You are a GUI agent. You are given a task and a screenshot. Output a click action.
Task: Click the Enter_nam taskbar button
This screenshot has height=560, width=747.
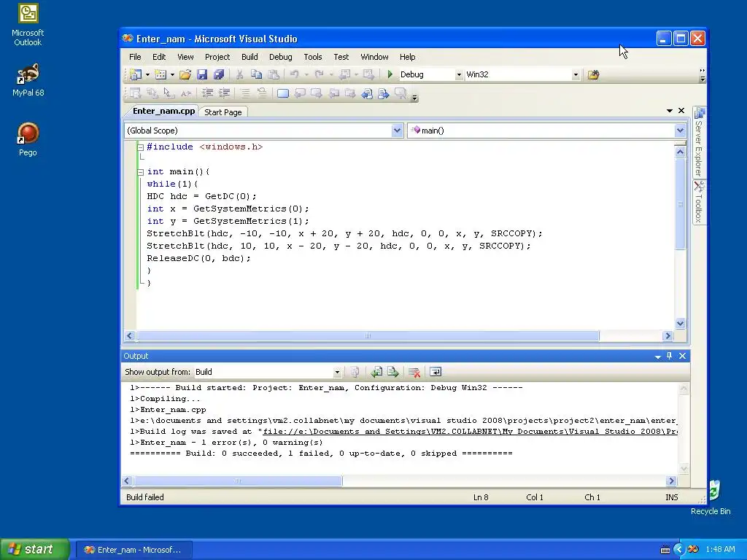pyautogui.click(x=134, y=550)
